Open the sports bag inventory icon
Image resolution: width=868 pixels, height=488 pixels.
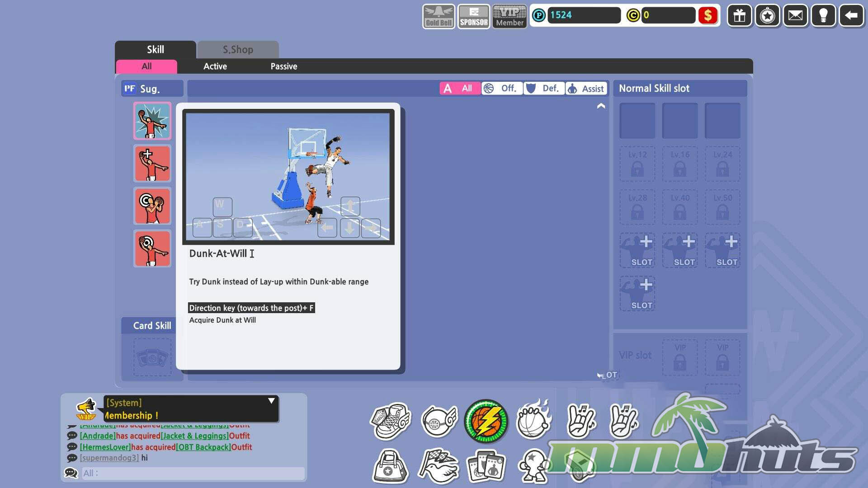pyautogui.click(x=390, y=466)
